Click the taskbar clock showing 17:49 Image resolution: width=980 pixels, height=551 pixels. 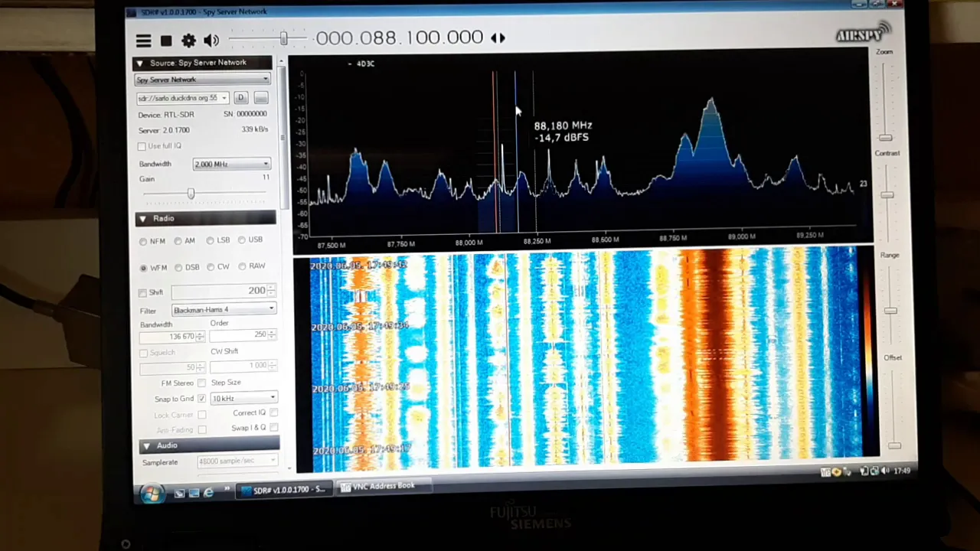point(902,471)
